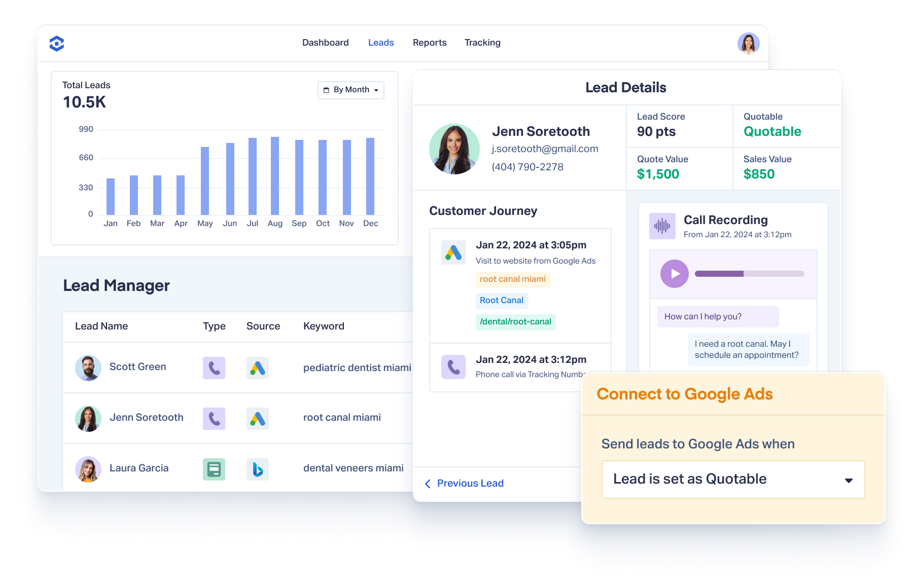
Task: Open Jenn Soretooth lead in the table
Action: 237,418
